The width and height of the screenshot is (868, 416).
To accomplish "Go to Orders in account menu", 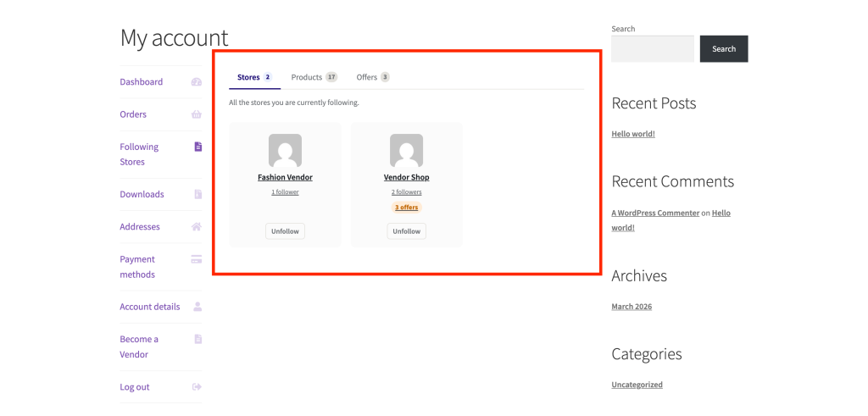I will 133,114.
